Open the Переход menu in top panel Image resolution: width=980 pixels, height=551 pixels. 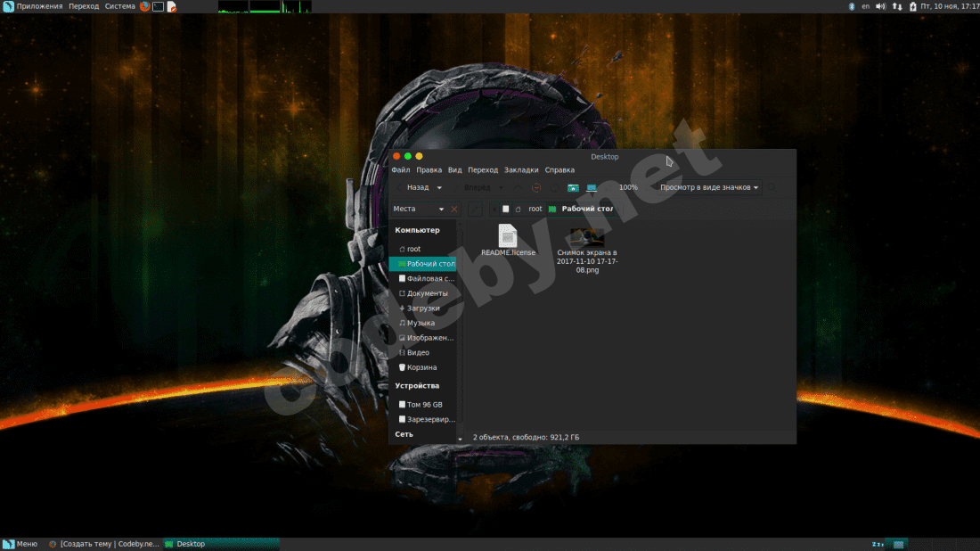[84, 6]
